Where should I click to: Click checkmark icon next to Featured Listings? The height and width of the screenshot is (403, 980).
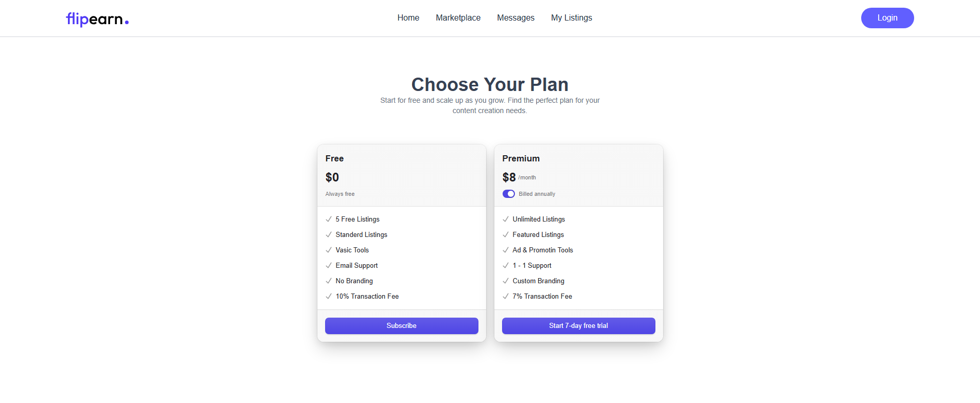click(x=506, y=234)
